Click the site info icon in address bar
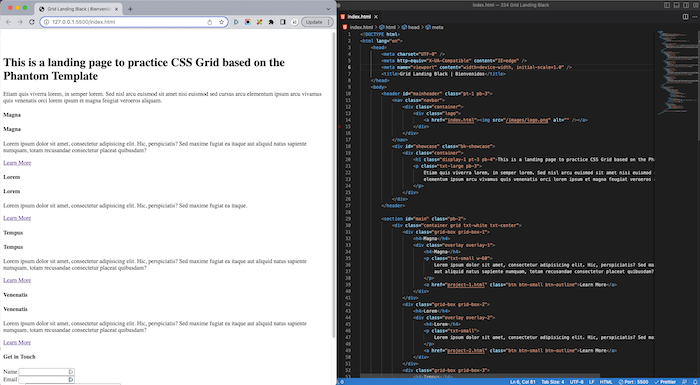Image resolution: width=700 pixels, height=385 pixels. pos(46,22)
